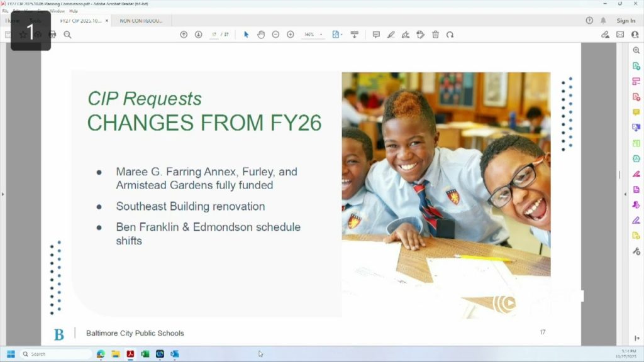
Task: Open Excel from the taskbar
Action: pos(145,354)
